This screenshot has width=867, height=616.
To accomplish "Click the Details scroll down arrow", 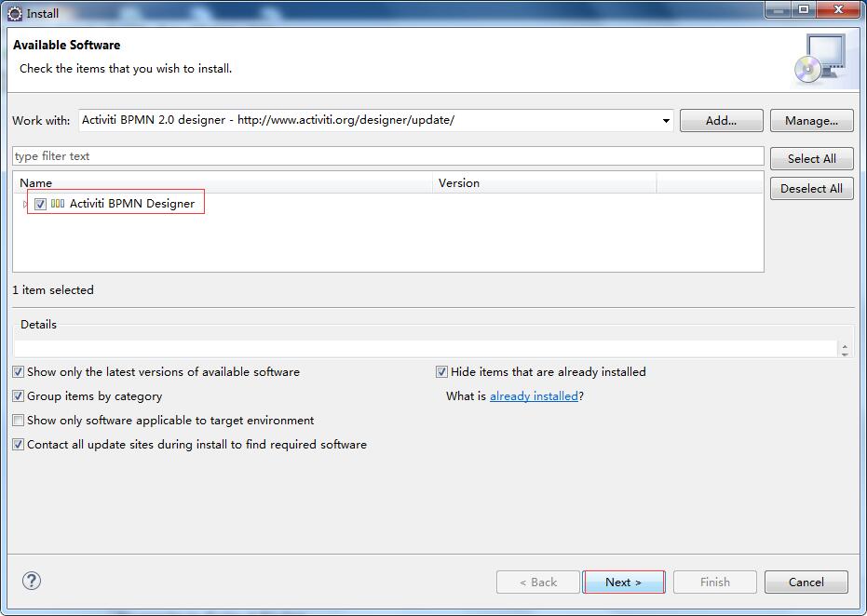I will pos(845,355).
